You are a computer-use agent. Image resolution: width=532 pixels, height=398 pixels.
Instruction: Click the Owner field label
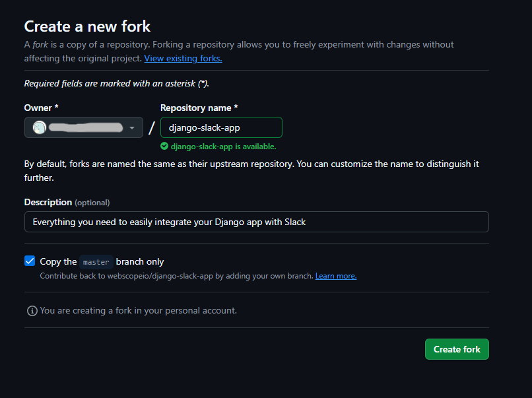[41, 108]
